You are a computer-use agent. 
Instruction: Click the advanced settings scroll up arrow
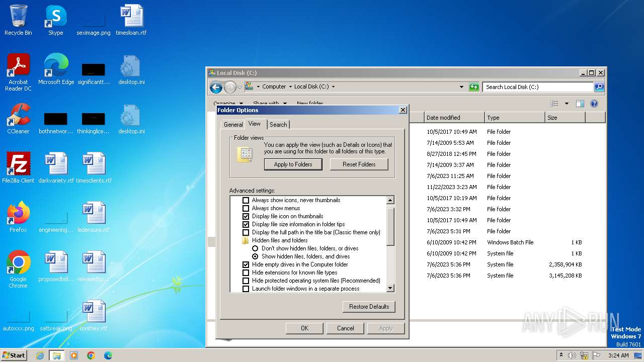(x=390, y=200)
